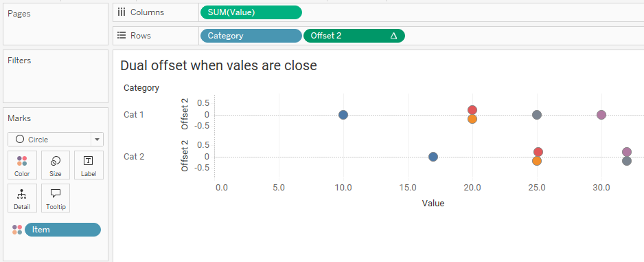Open the Size mark card
Image resolution: width=644 pixels, height=262 pixels.
pyautogui.click(x=56, y=165)
